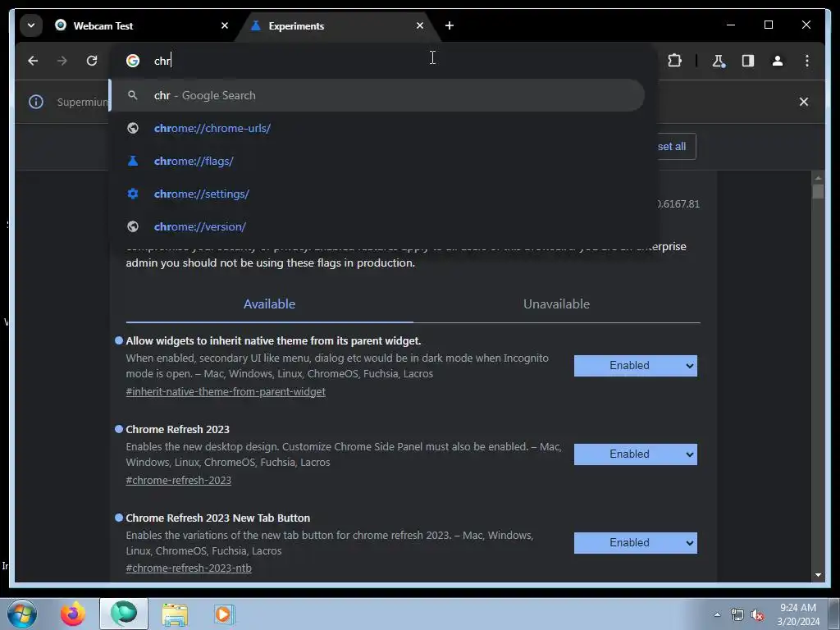Click the info icon in the infobar

36,102
